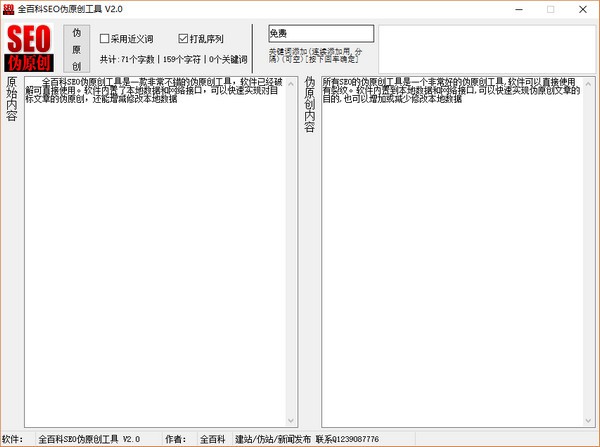Viewport: 600px width, 447px height.
Task: Close the SEO伪原创工具 window
Action: point(580,8)
